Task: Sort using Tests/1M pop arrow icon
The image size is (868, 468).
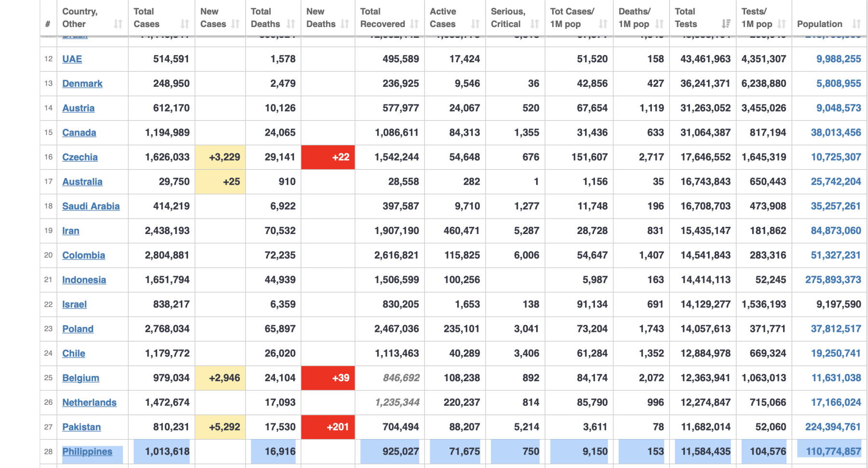Action: [x=782, y=24]
